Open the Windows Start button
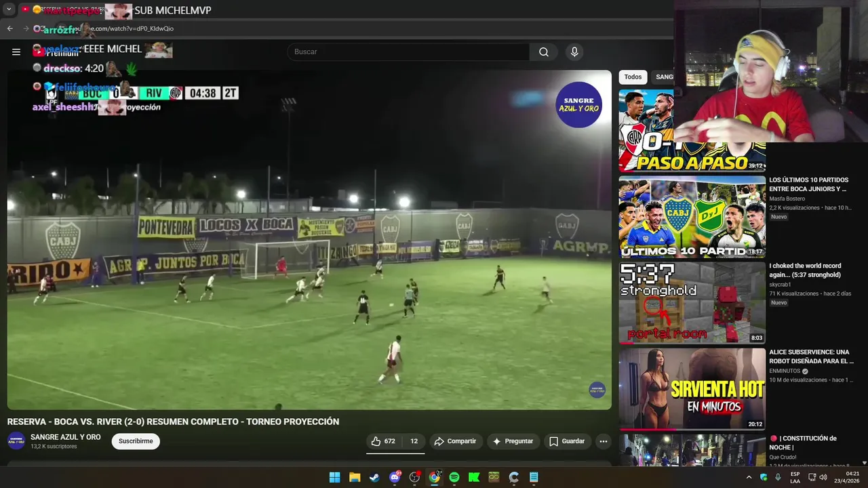This screenshot has height=488, width=868. (x=335, y=477)
